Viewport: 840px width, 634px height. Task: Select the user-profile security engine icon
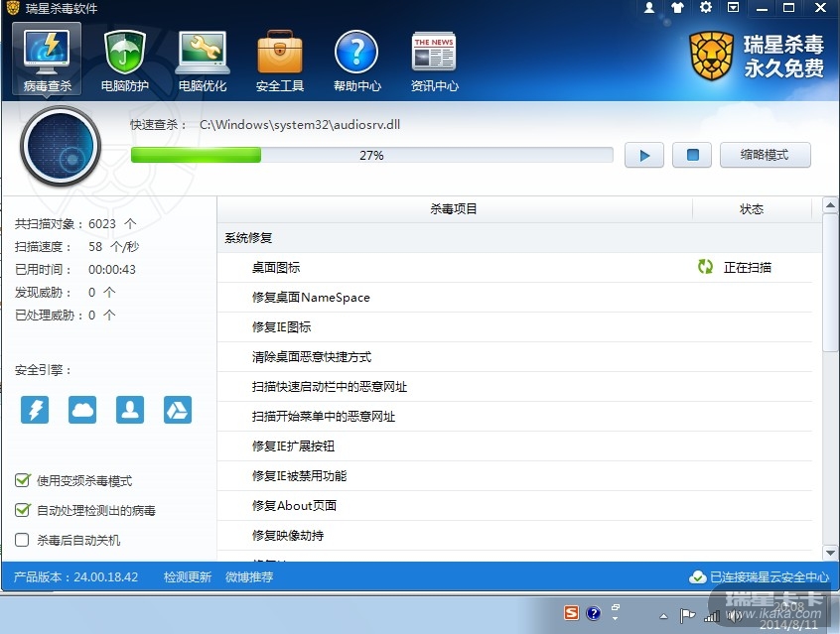pos(130,410)
